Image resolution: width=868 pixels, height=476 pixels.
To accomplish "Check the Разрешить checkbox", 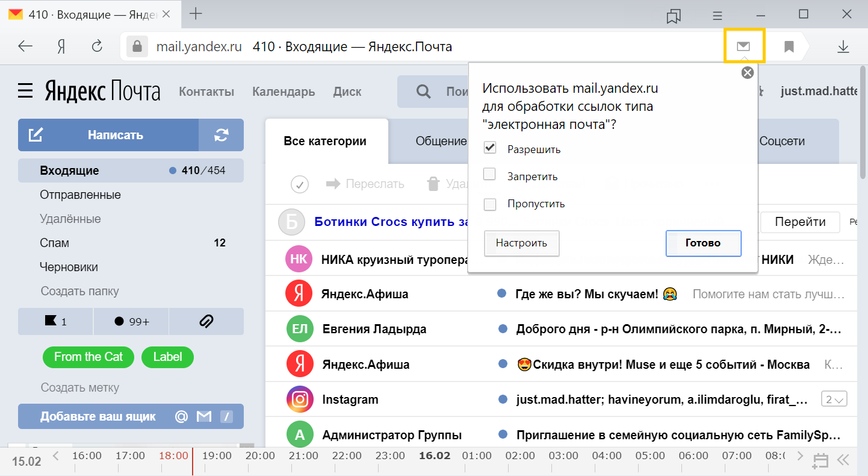I will [490, 148].
